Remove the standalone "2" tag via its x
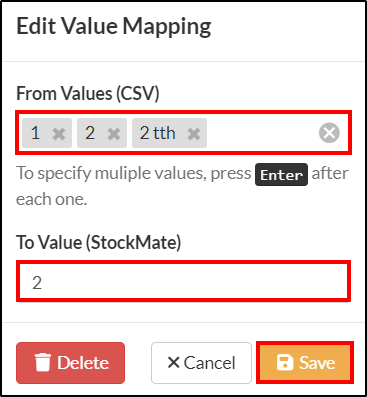The height and width of the screenshot is (397, 367). coord(114,134)
